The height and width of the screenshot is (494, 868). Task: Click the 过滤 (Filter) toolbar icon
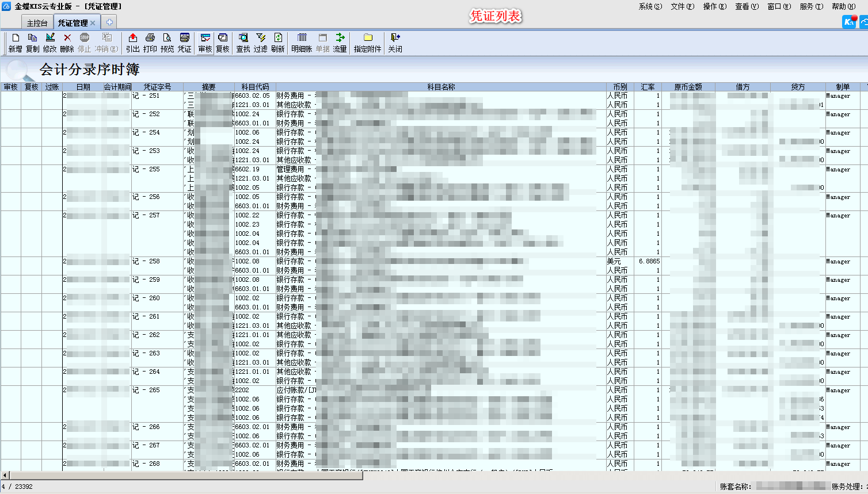[261, 42]
